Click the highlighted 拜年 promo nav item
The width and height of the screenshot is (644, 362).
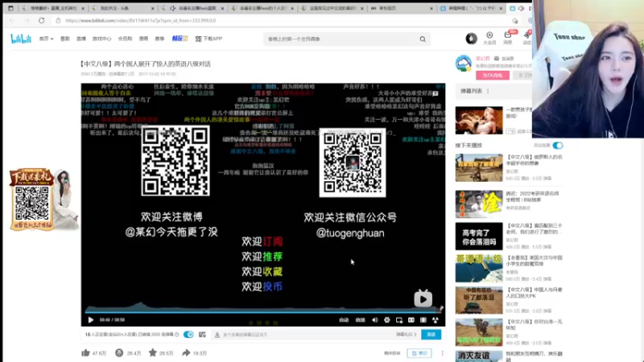point(180,39)
